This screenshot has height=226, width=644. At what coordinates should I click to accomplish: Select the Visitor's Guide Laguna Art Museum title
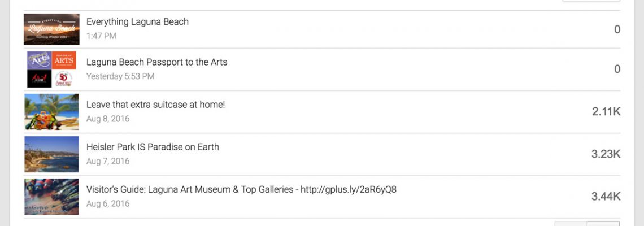click(241, 189)
